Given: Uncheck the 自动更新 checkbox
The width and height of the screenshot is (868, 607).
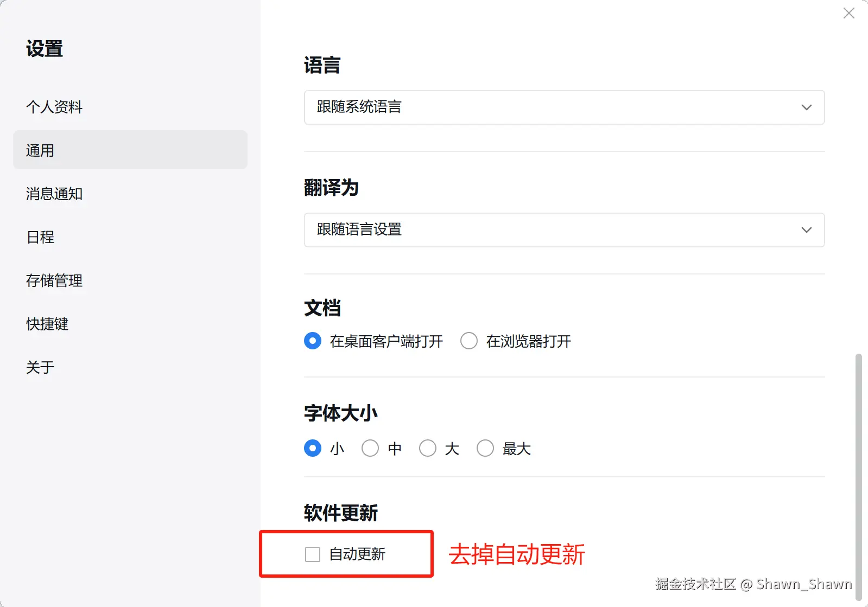Looking at the screenshot, I should 313,554.
